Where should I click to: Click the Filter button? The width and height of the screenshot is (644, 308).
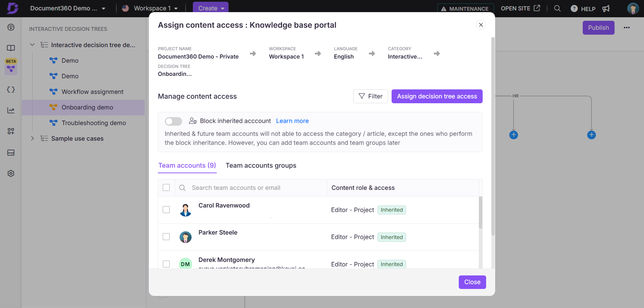(x=370, y=96)
